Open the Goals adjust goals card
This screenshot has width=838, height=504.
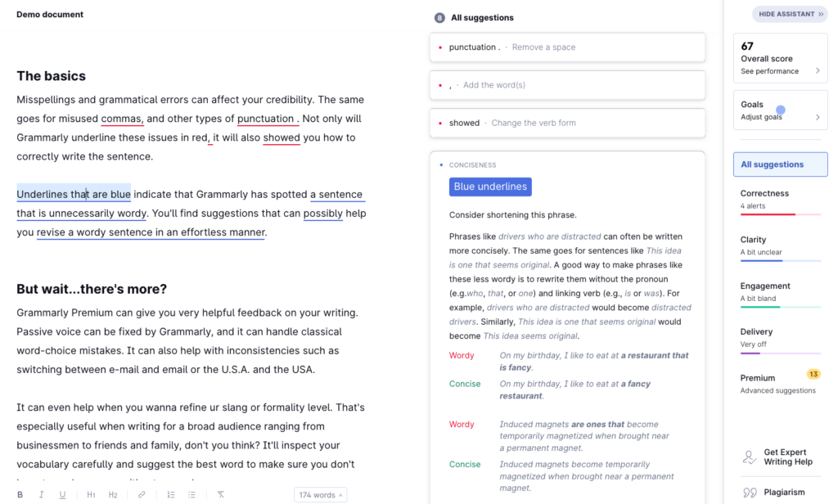[781, 110]
